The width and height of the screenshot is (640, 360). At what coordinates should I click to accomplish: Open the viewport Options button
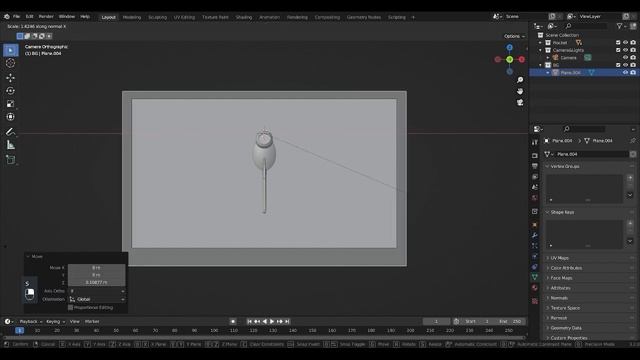click(x=514, y=36)
